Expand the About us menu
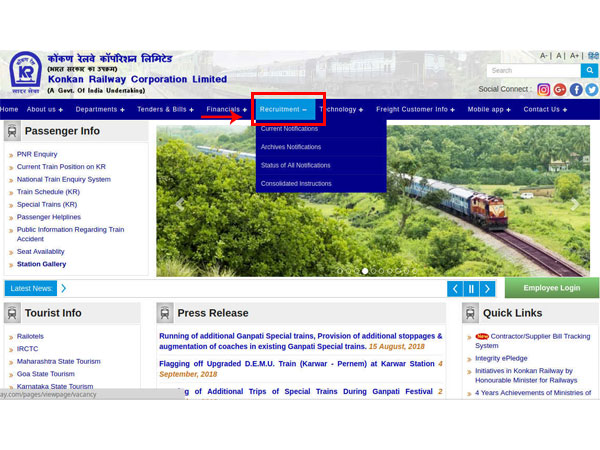The width and height of the screenshot is (600, 450). (45, 109)
